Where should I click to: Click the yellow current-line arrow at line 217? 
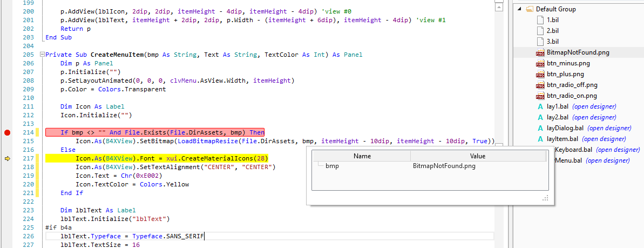[x=8, y=158]
